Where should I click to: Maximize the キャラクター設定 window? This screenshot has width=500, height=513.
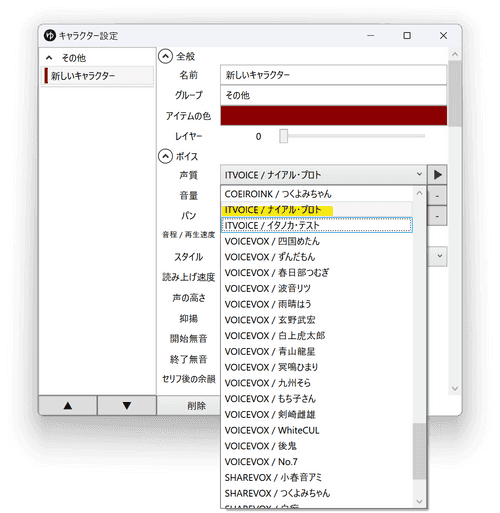click(x=407, y=35)
